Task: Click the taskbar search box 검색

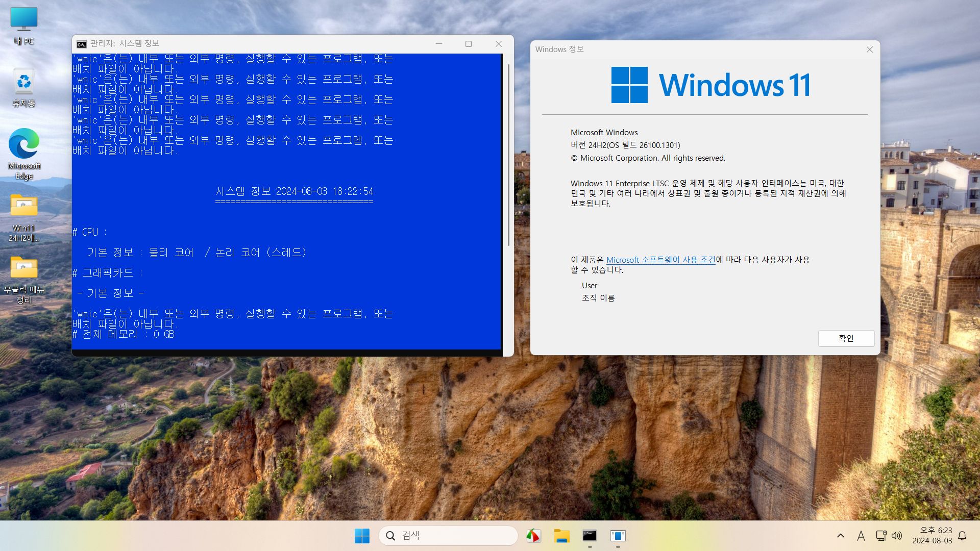Action: 448,536
